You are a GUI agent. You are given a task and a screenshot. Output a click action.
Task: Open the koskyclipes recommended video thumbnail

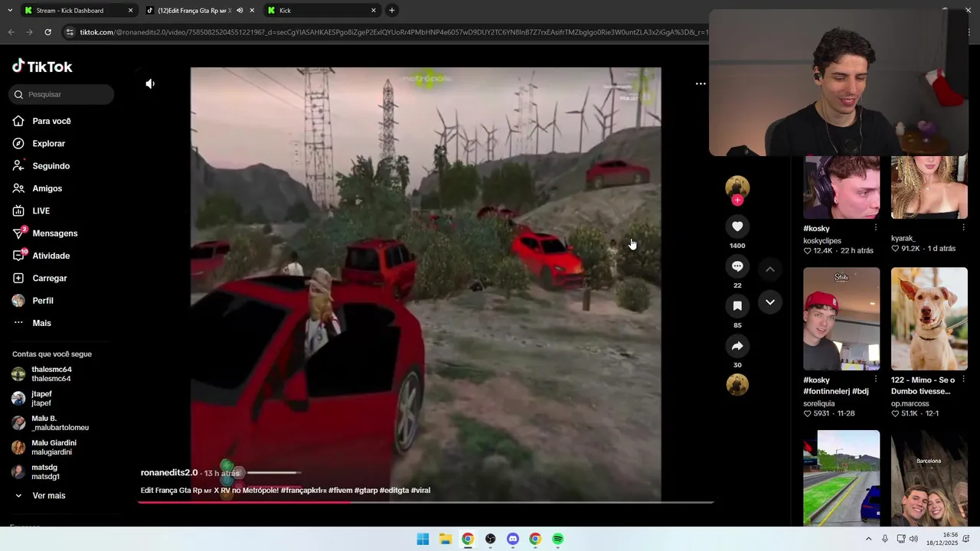[x=841, y=187]
